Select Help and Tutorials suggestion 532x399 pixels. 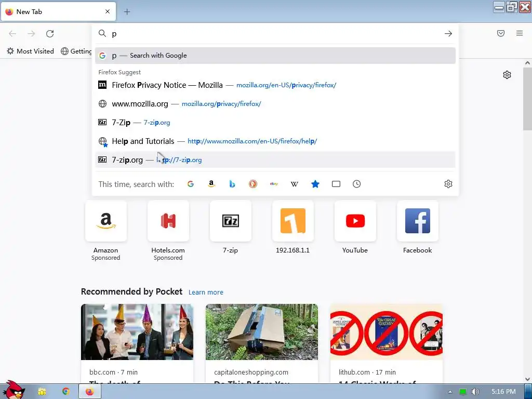(x=275, y=141)
